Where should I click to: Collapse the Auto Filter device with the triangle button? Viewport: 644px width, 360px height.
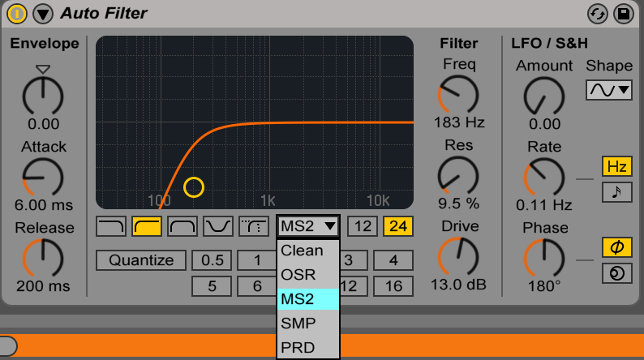(x=43, y=14)
